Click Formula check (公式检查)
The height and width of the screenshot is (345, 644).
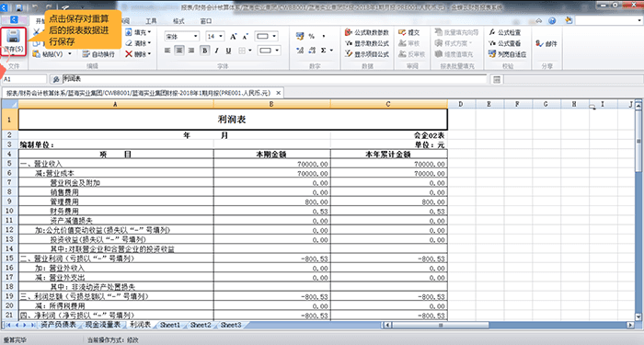click(x=505, y=32)
